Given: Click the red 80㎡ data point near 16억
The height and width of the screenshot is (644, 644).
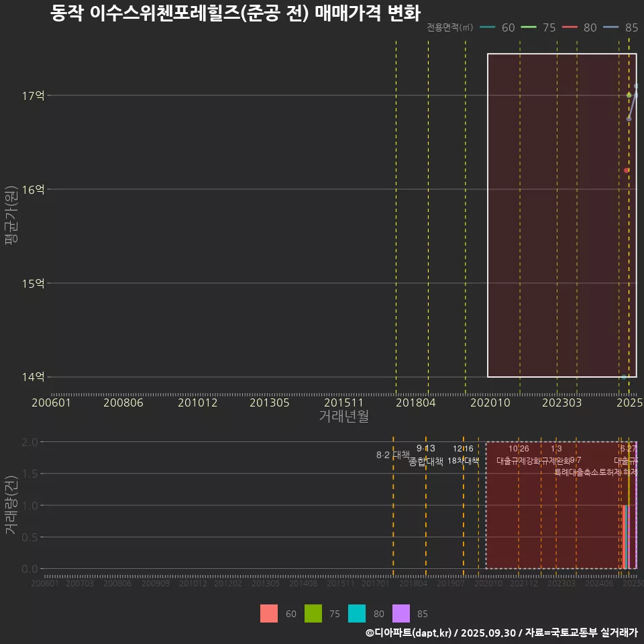Looking at the screenshot, I should tap(625, 170).
